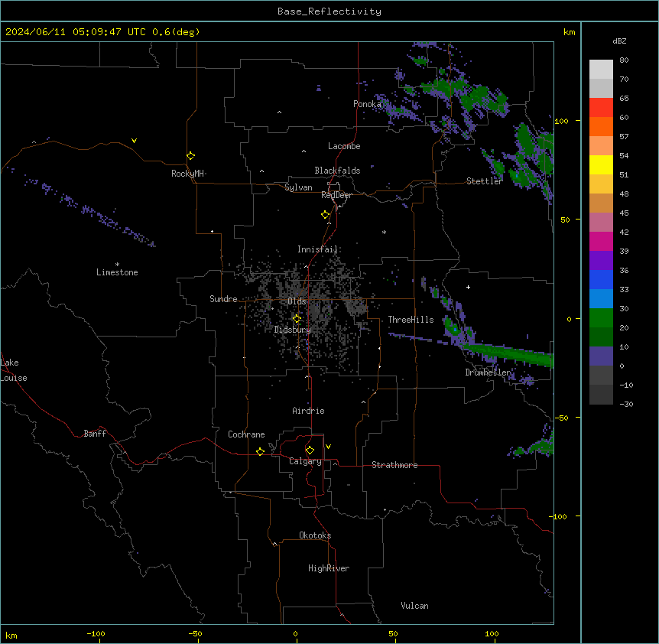Click the ThreeHills label
Screen dimensions: 659x644
[x=411, y=320]
